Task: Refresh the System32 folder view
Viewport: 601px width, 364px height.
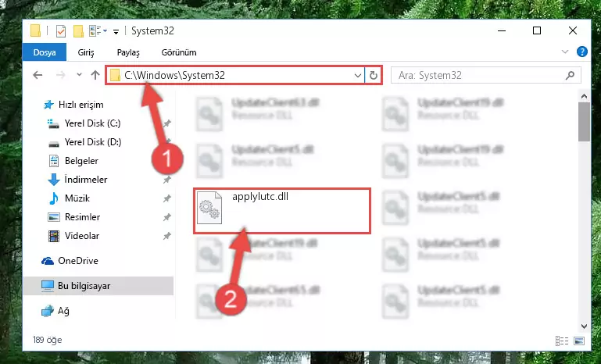Action: pos(374,76)
